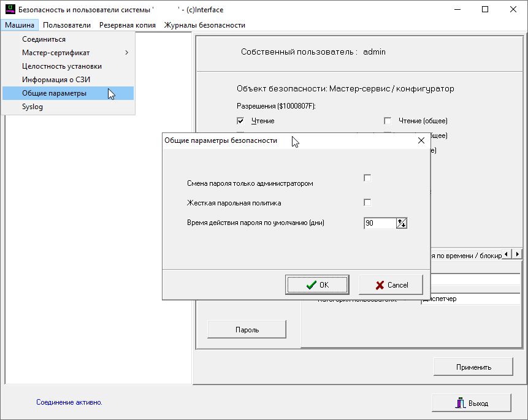Uncheck the Чтение permission checkbox
The height and width of the screenshot is (420, 528).
[240, 121]
